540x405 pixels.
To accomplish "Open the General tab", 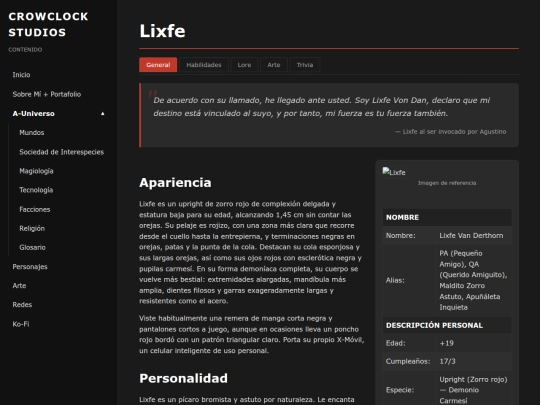I will point(158,65).
